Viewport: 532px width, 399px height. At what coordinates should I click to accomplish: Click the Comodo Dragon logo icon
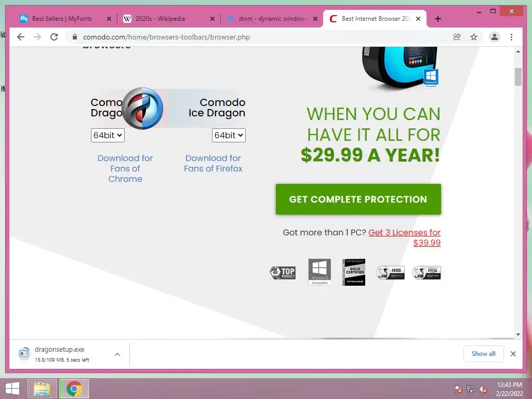coord(142,108)
